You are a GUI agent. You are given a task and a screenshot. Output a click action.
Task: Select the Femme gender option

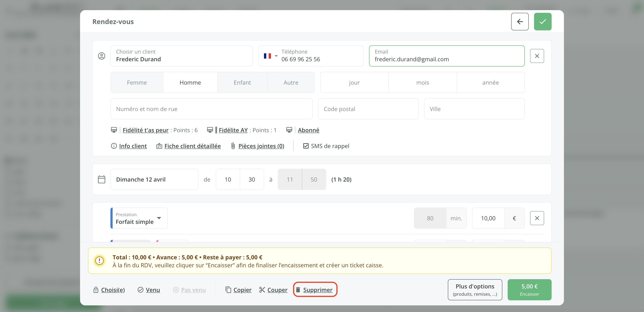coord(137,83)
